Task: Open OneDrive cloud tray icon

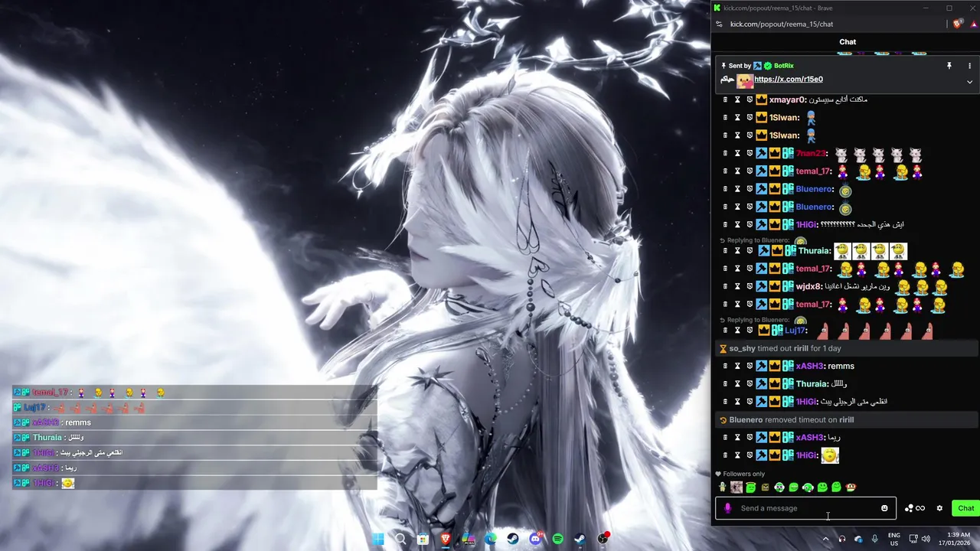Action: pyautogui.click(x=858, y=539)
